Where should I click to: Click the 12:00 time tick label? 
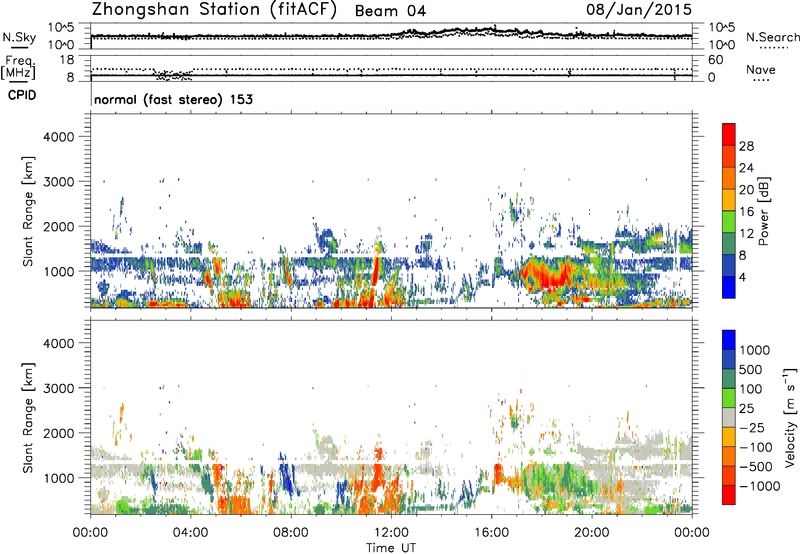[391, 533]
